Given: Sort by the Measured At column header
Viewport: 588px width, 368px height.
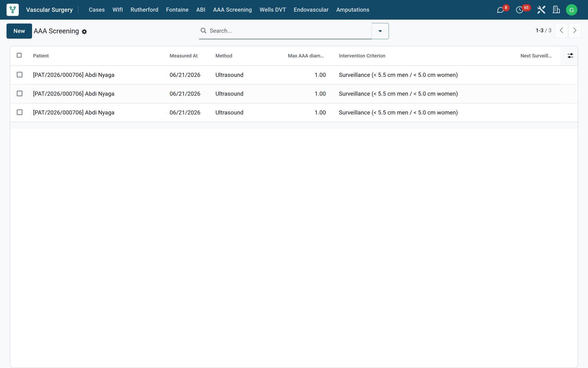Looking at the screenshot, I should pyautogui.click(x=183, y=56).
